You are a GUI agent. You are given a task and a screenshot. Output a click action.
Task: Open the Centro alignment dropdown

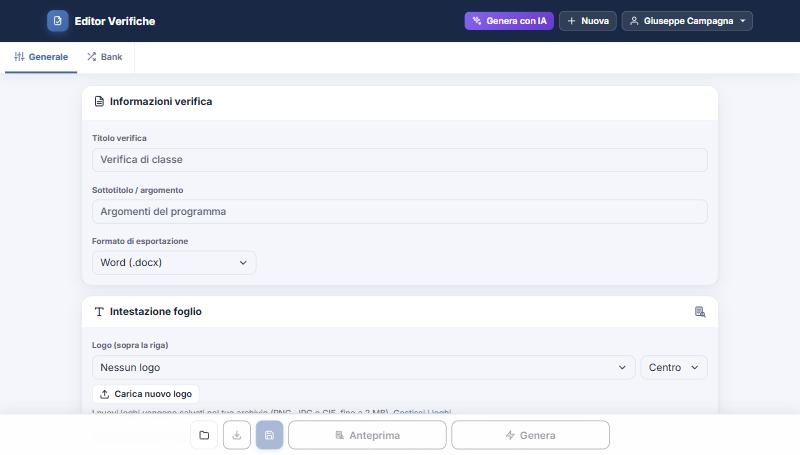(x=673, y=367)
